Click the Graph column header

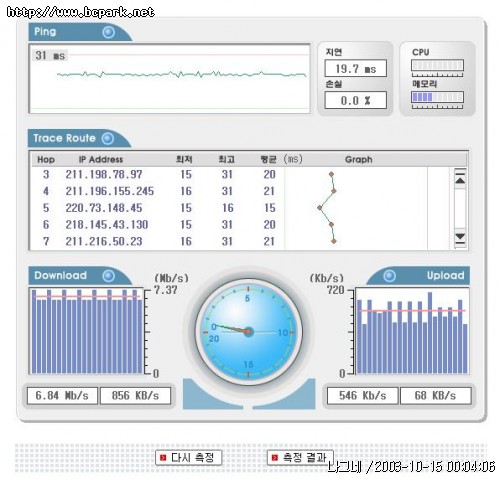coord(359,160)
